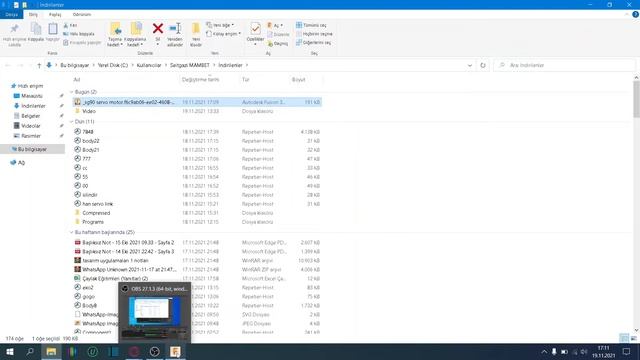Screen dimensions: 640x360
Task: Select Videolar in the navigation pane
Action: [31, 126]
